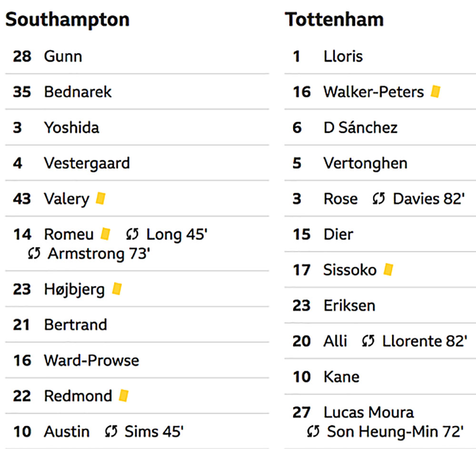Click player name Eriksen

[x=349, y=305]
